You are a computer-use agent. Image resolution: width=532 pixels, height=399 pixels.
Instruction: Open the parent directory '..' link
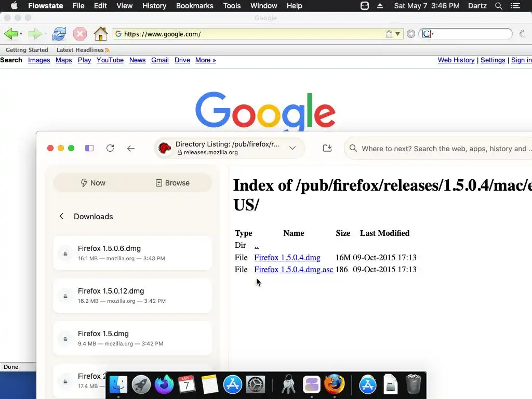257,246
